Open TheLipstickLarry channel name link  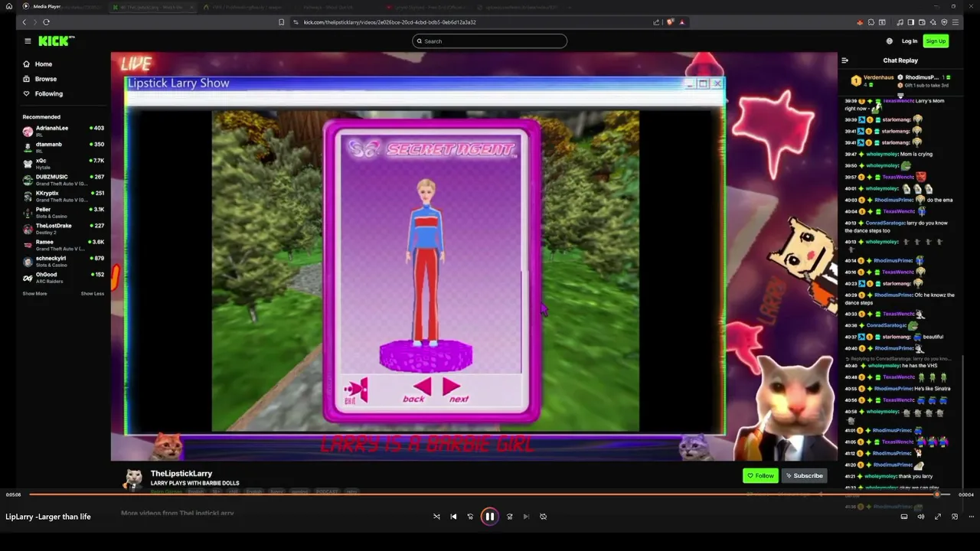tap(181, 474)
